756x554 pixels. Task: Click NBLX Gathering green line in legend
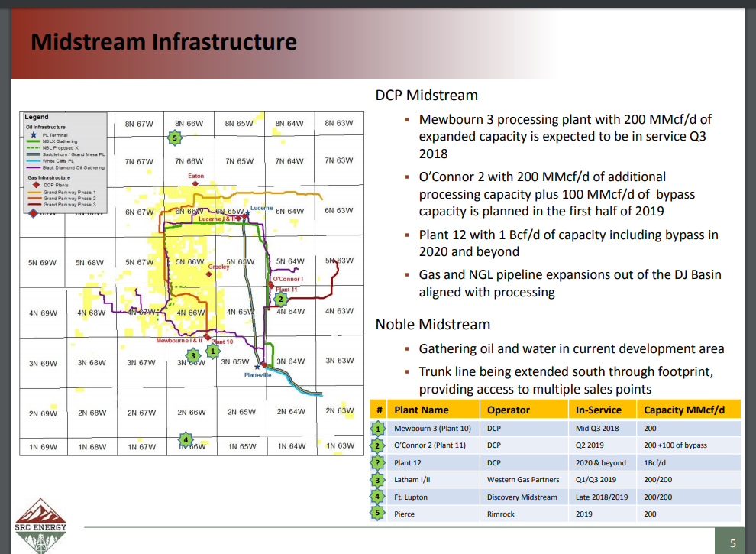(x=34, y=141)
